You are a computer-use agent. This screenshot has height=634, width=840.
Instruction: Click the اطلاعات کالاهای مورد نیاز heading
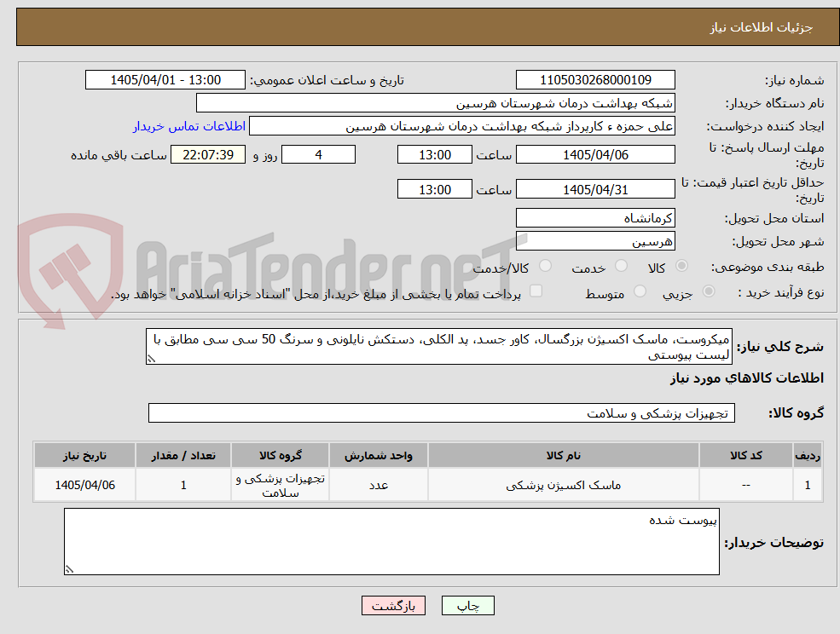pyautogui.click(x=747, y=378)
